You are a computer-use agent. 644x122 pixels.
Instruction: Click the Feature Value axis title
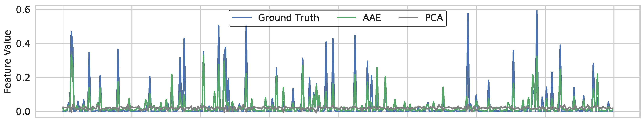point(8,61)
